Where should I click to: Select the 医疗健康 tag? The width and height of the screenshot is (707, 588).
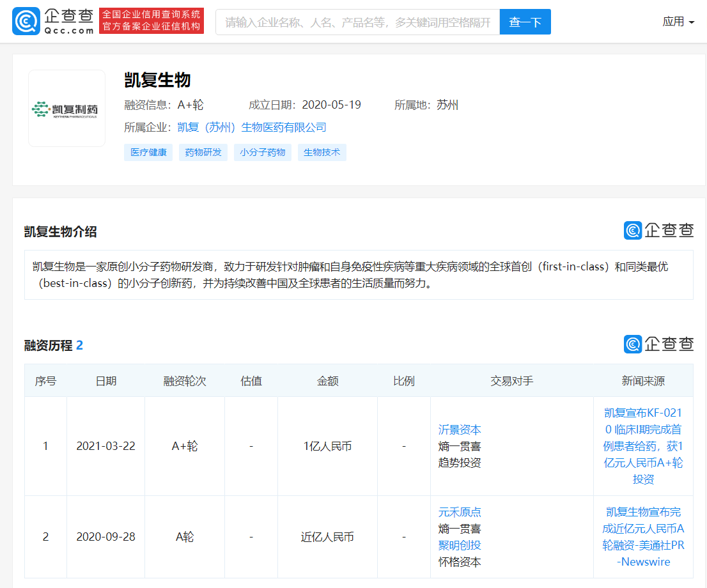148,152
